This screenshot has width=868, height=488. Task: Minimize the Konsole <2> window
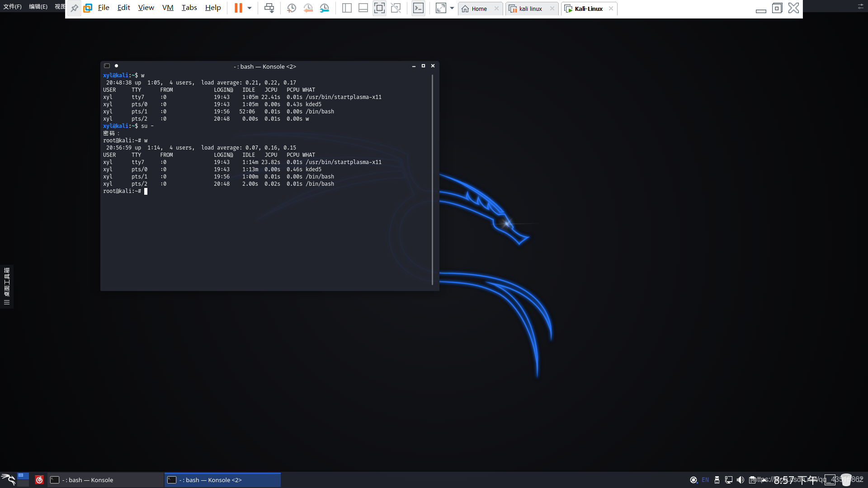coord(414,66)
